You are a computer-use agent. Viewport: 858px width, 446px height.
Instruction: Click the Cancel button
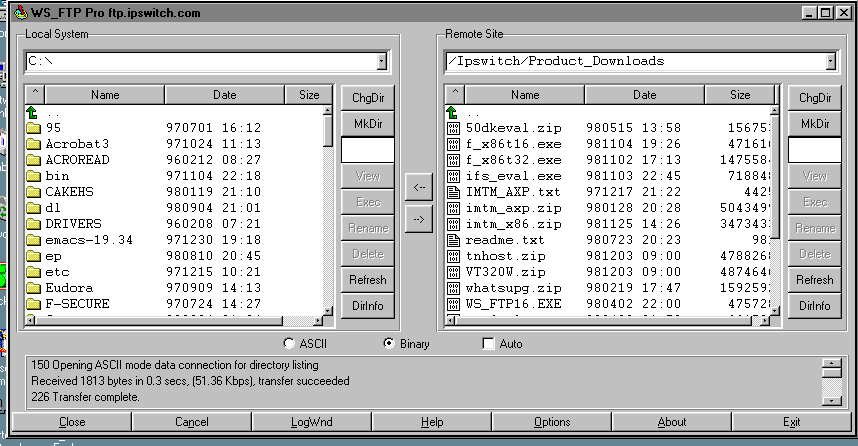click(192, 422)
